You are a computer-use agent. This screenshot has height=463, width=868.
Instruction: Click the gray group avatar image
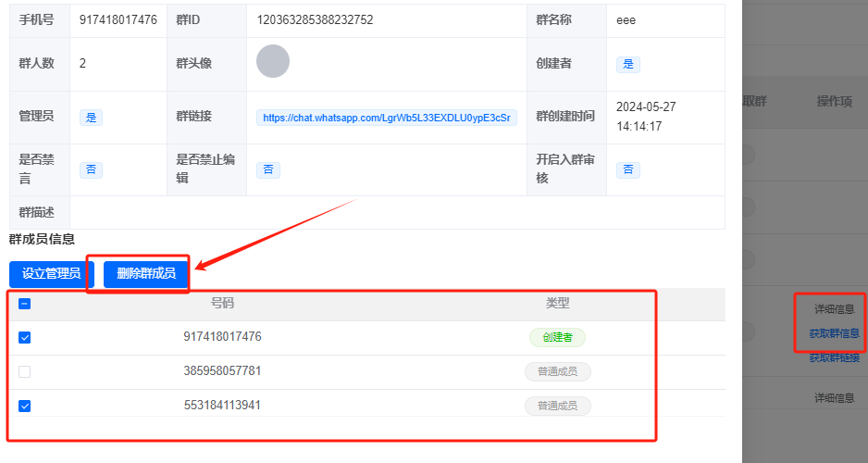[x=273, y=61]
